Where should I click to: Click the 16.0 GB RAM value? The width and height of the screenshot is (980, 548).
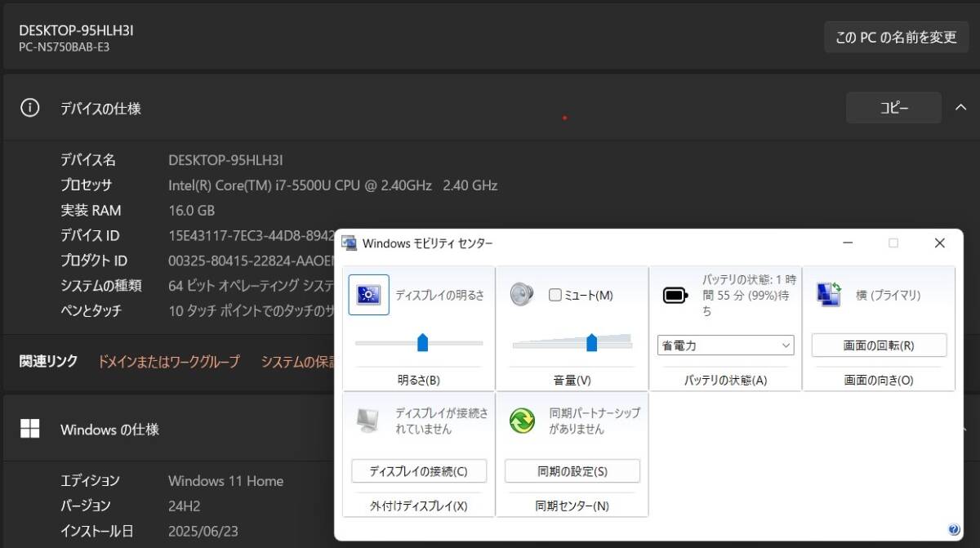(x=191, y=210)
